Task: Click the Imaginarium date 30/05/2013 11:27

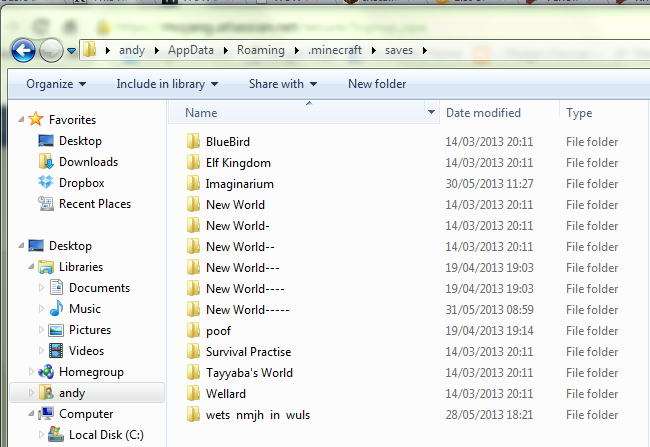Action: [489, 184]
